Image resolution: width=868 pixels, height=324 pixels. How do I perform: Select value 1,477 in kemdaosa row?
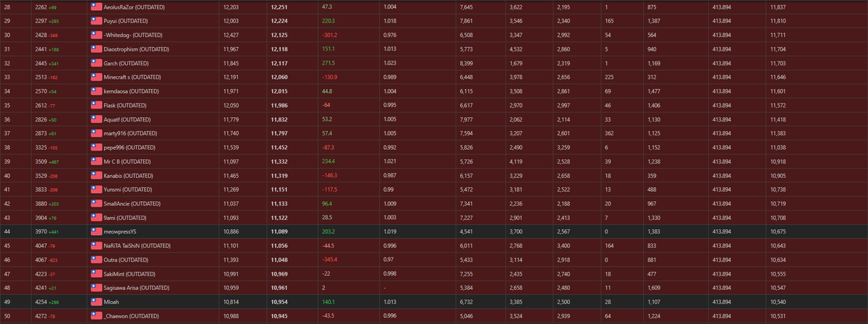[x=654, y=91]
